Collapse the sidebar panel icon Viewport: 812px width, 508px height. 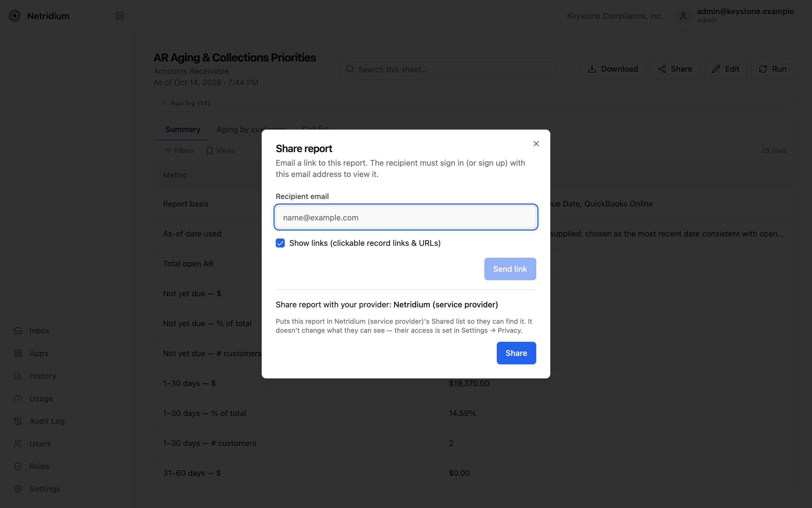point(120,16)
